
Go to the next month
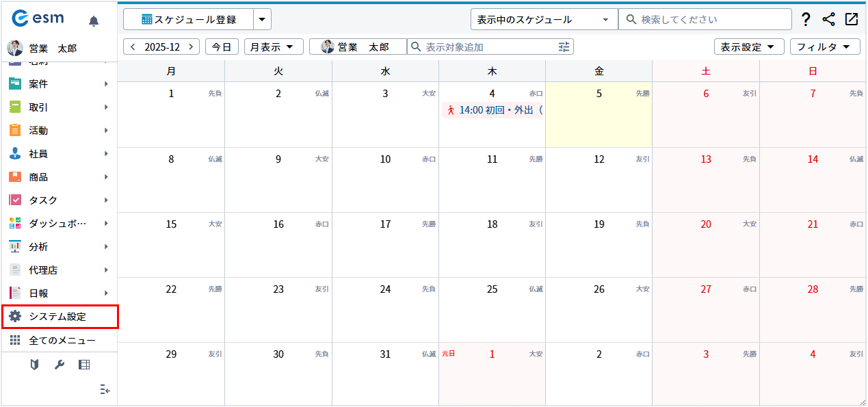(191, 47)
